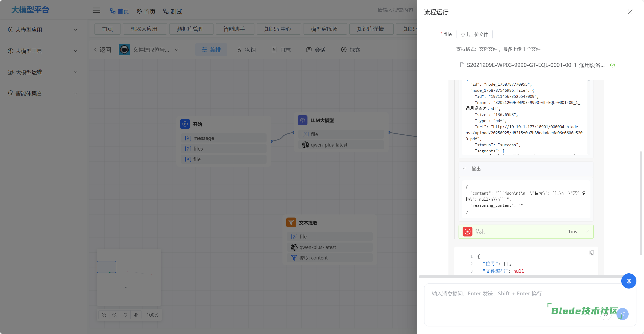Click the 大模型应用 cube icon
Image resolution: width=644 pixels, height=334 pixels.
pos(10,30)
